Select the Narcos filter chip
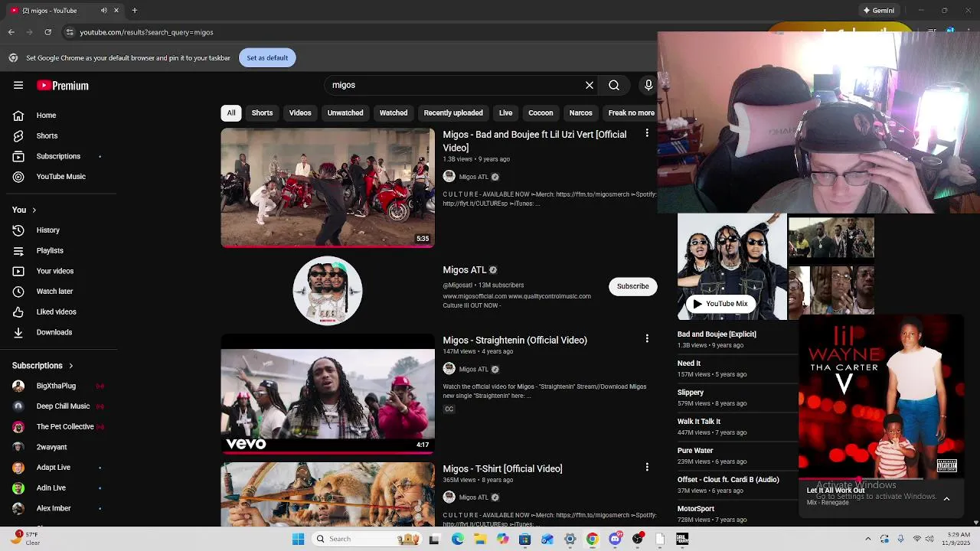Image resolution: width=980 pixels, height=551 pixels. 580,113
